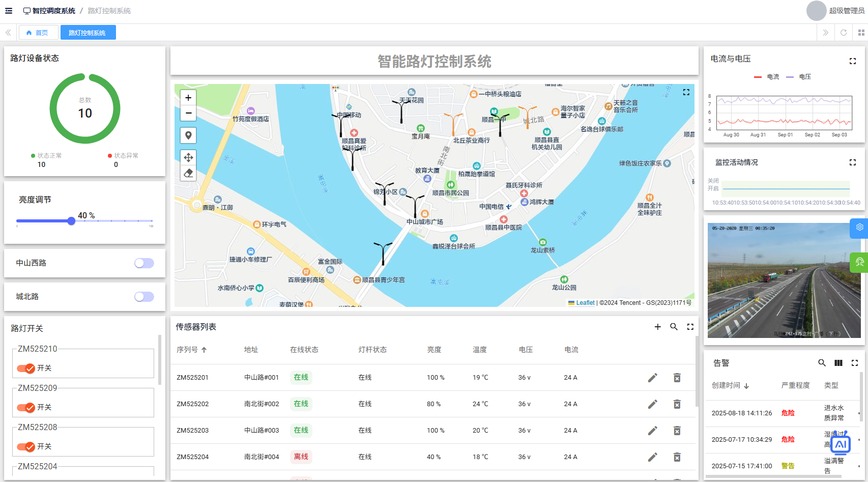Viewport: 868px width, 482px height.
Task: Click the sensor table vertical scrollbar
Action: click(x=697, y=372)
